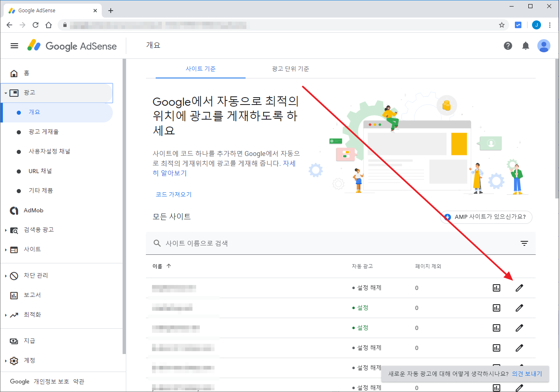Screen dimensions: 559x392
Task: Bookmark this page with the star
Action: click(x=502, y=25)
